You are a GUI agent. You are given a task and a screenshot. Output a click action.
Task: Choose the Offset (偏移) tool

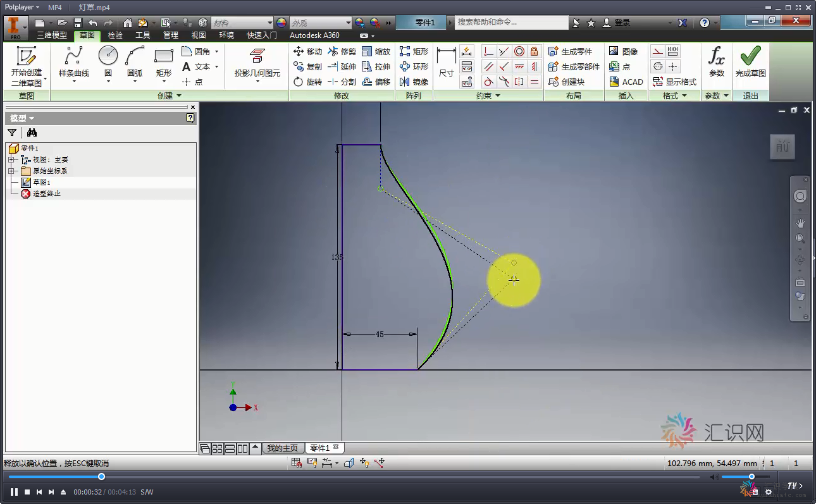tap(376, 82)
